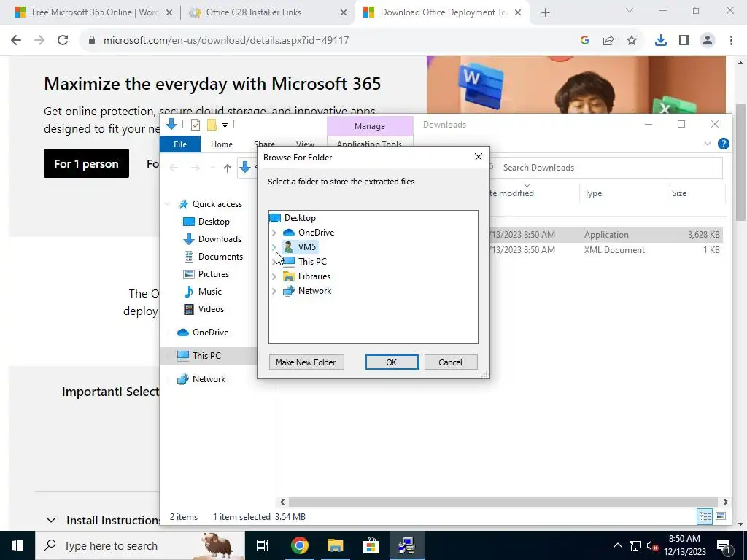
Task: Sort by Size column header
Action: tap(695, 192)
